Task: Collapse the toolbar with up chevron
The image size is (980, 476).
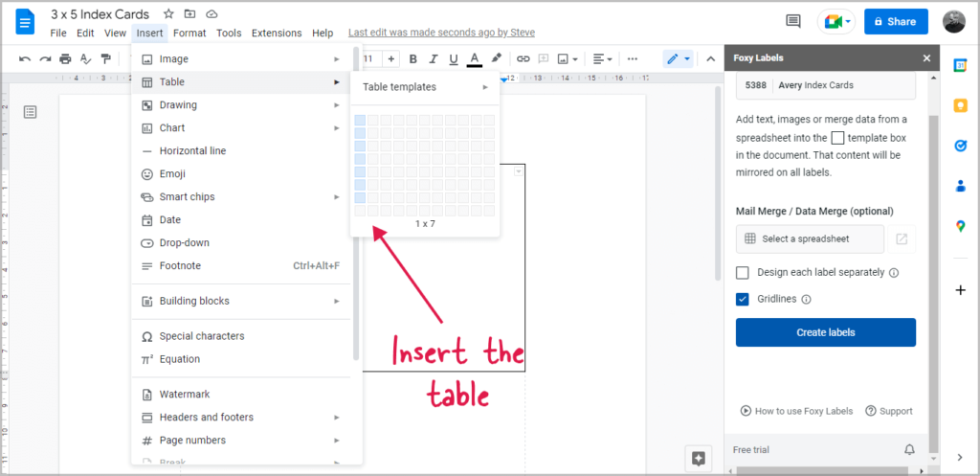Action: pyautogui.click(x=711, y=58)
